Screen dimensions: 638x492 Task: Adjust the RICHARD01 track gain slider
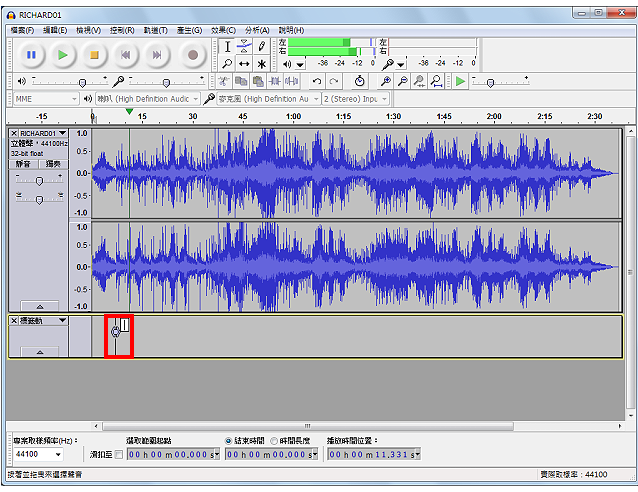(39, 179)
